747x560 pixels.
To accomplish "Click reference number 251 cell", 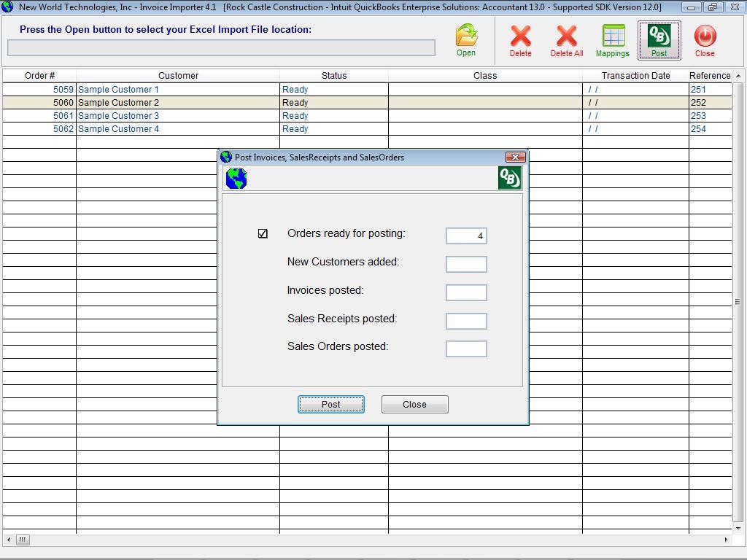I will [x=711, y=90].
